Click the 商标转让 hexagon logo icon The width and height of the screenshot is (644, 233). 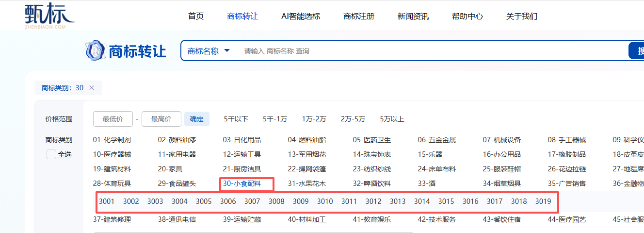[95, 50]
